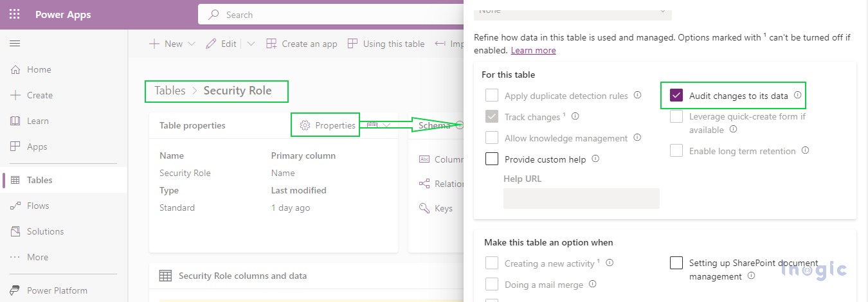The height and width of the screenshot is (302, 868).
Task: Click the Standard type value
Action: coord(177,208)
